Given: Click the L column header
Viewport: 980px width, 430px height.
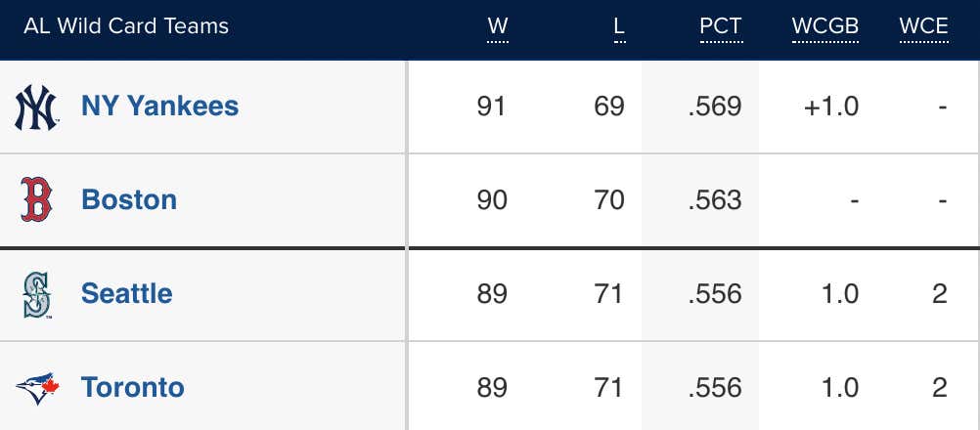Looking at the screenshot, I should (619, 26).
